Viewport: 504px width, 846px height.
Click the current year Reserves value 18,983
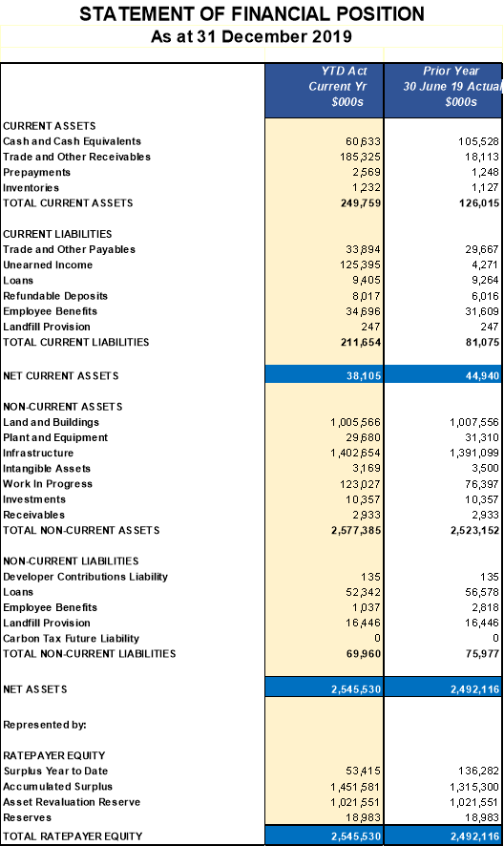tap(363, 818)
